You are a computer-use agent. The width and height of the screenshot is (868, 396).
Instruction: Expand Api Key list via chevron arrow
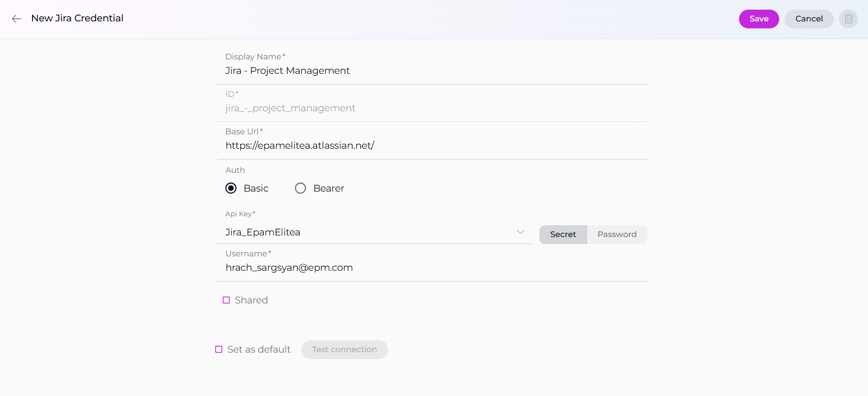[520, 232]
